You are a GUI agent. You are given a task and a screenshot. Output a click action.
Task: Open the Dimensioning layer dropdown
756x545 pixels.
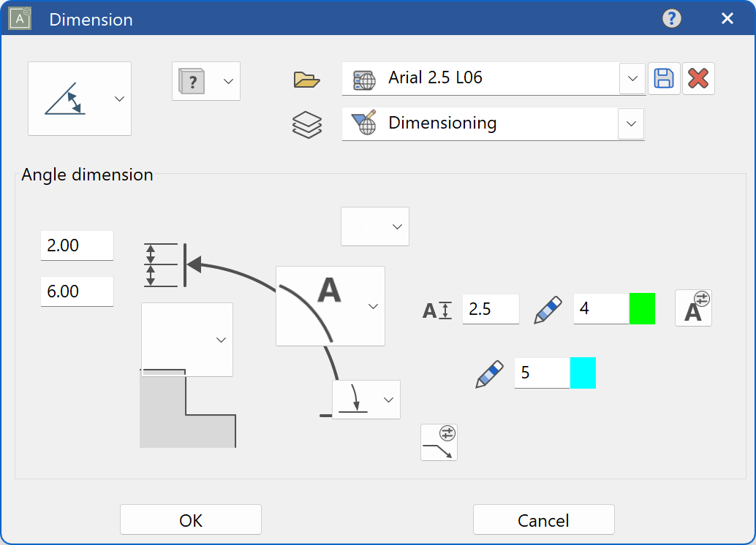click(630, 123)
